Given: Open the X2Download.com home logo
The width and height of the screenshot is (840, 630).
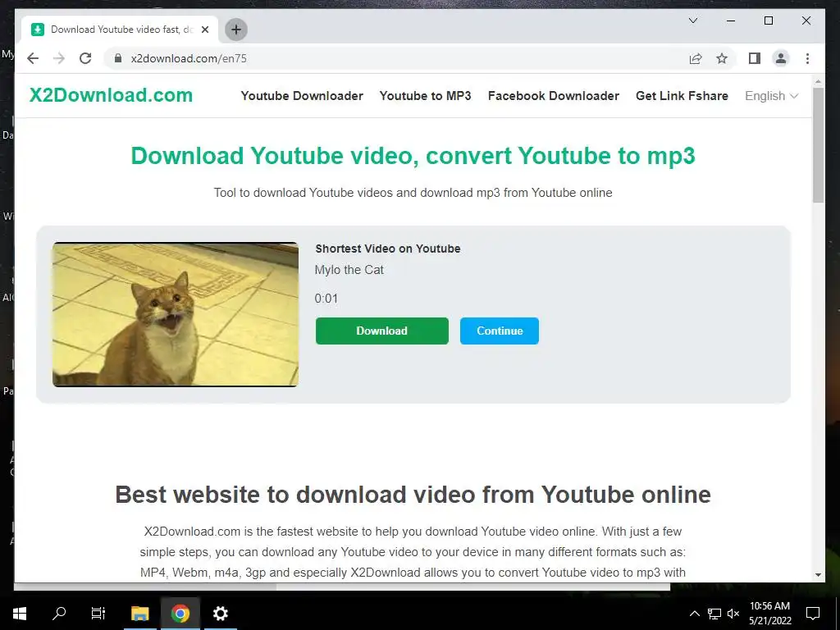Looking at the screenshot, I should [111, 95].
